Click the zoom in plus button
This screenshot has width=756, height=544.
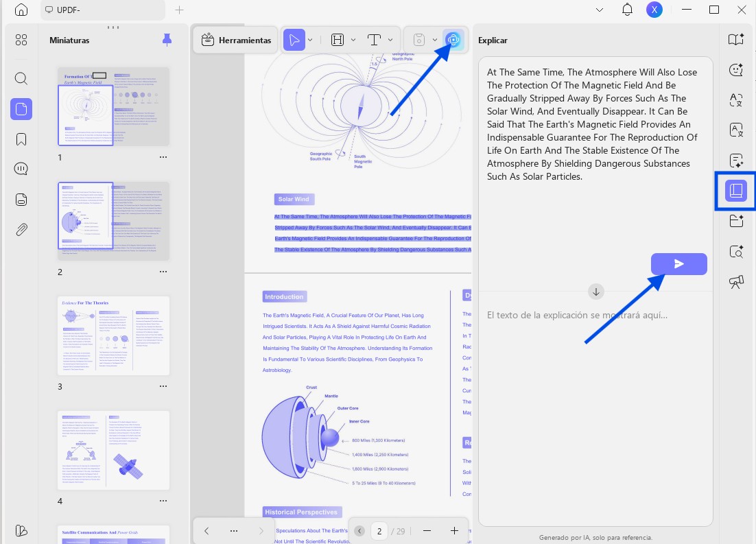(x=454, y=531)
